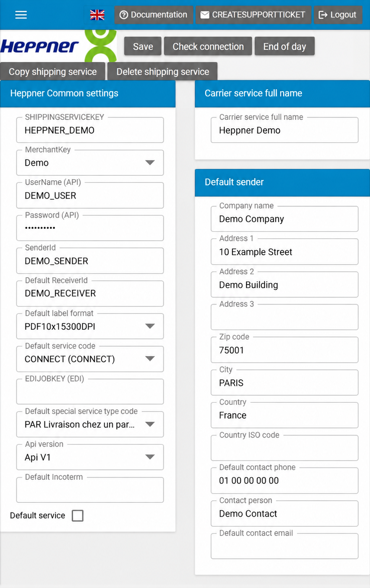Click the Heppner Common settings header
The height and width of the screenshot is (588, 370).
(88, 93)
